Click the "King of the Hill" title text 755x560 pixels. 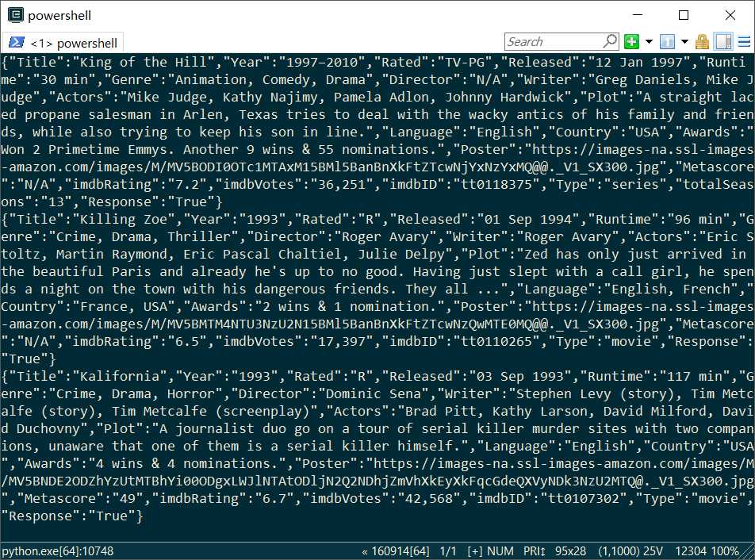(x=143, y=62)
